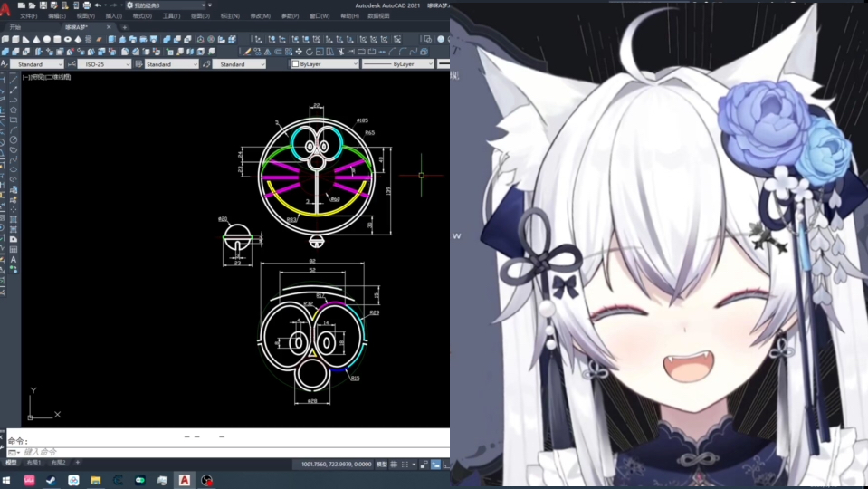Open OBS Studio from the taskbar
868x489 pixels.
[x=206, y=480]
